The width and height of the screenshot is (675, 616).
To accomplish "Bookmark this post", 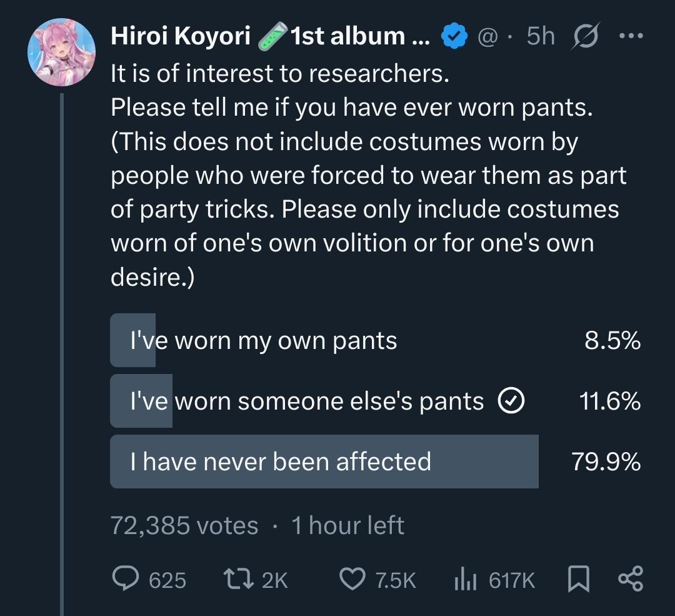I will pos(578,580).
